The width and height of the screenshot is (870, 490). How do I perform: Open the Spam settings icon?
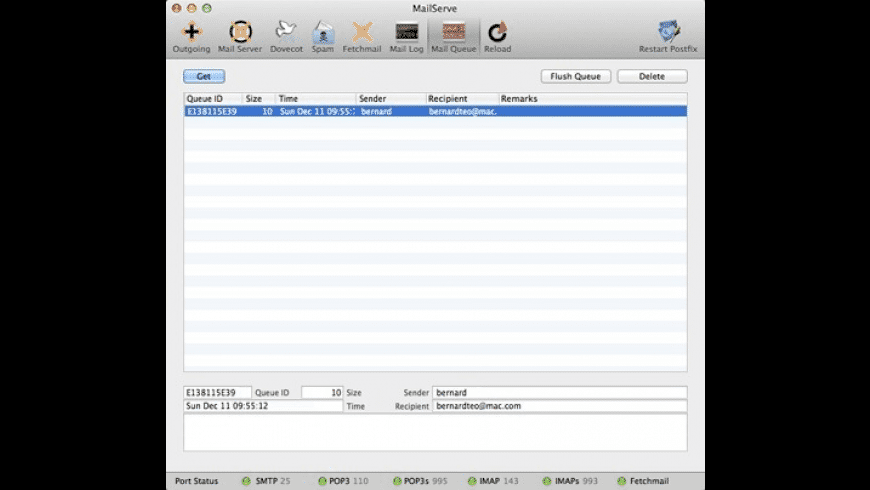coord(322,37)
